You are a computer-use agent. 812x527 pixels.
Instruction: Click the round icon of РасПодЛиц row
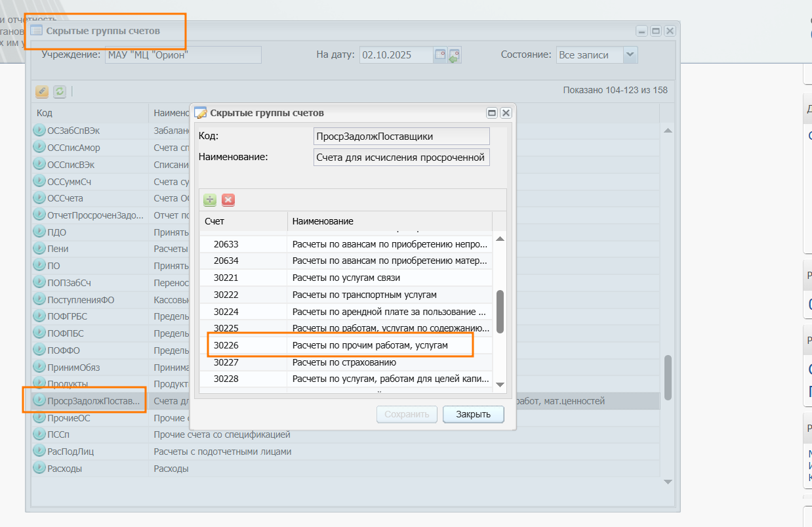(39, 452)
